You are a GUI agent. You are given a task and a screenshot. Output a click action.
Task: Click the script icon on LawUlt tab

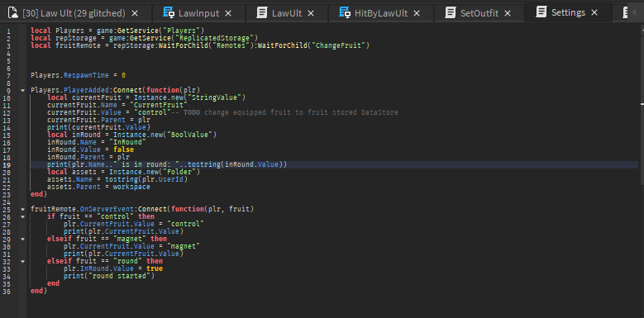pyautogui.click(x=261, y=12)
